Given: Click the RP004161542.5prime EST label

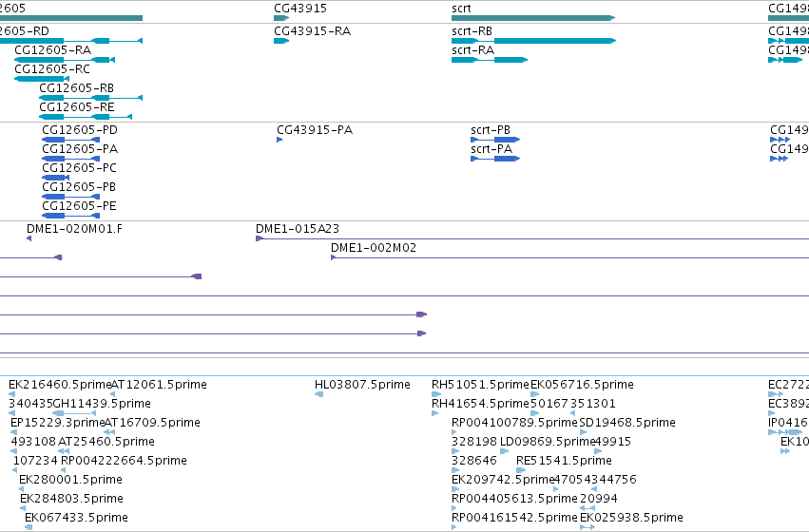Looking at the screenshot, I should point(514,518).
